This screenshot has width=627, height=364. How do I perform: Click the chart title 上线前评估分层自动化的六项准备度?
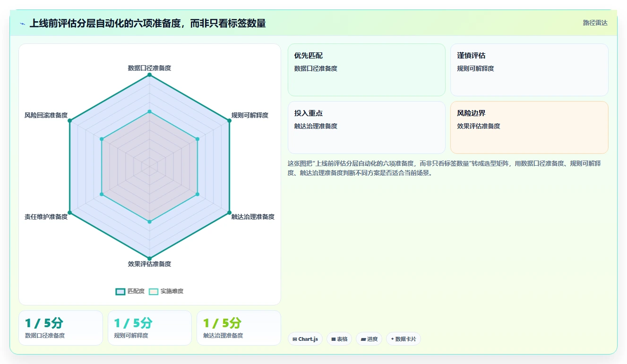(147, 23)
